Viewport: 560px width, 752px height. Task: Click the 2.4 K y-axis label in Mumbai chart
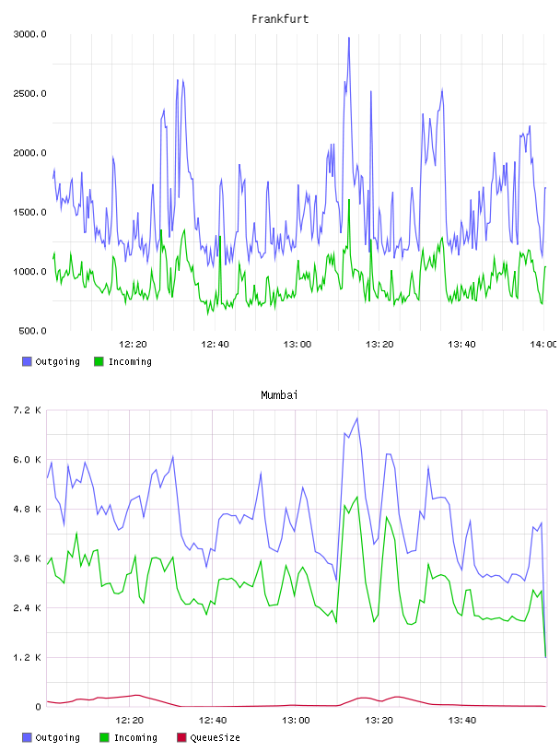28,607
